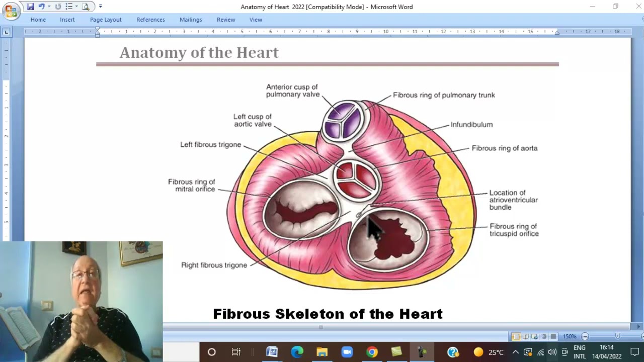Switch to Outline view

click(544, 336)
